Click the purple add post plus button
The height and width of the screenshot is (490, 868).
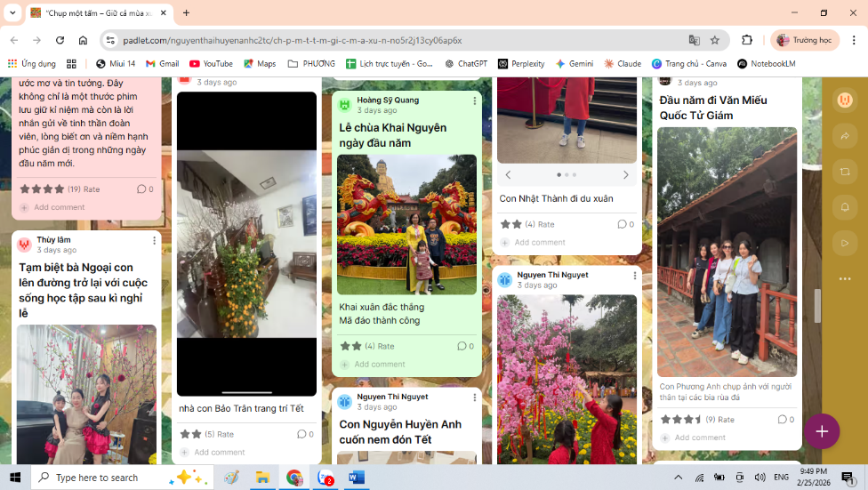pyautogui.click(x=822, y=431)
